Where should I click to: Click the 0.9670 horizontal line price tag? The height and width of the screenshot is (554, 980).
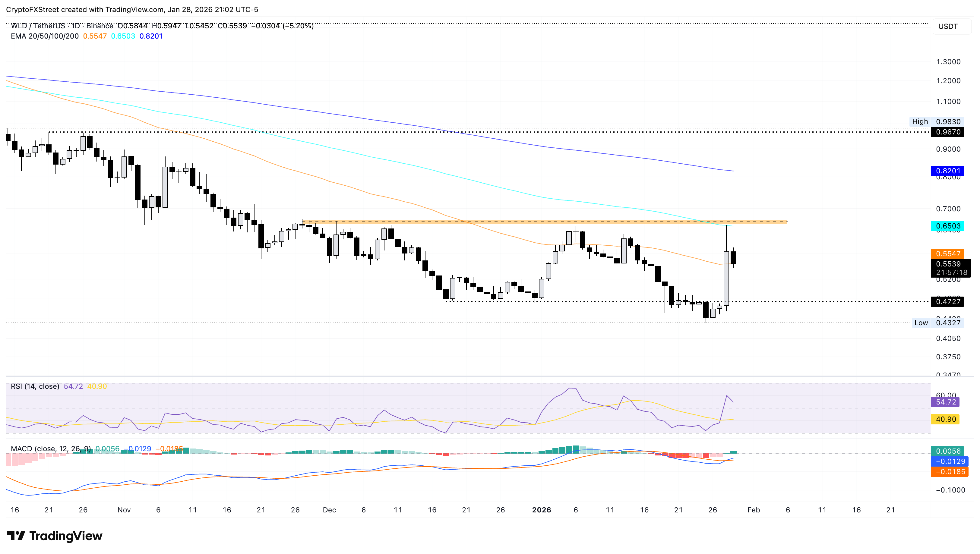click(948, 132)
